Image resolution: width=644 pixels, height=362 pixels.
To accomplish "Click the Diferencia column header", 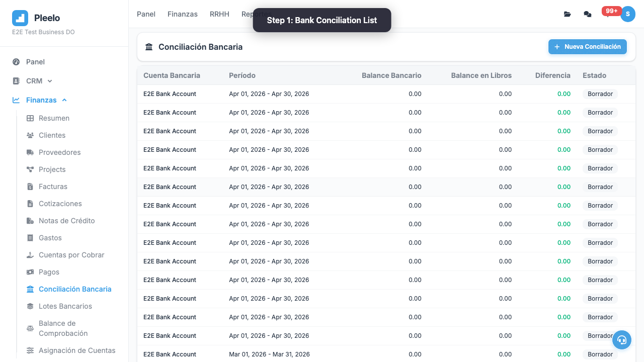I will (553, 75).
